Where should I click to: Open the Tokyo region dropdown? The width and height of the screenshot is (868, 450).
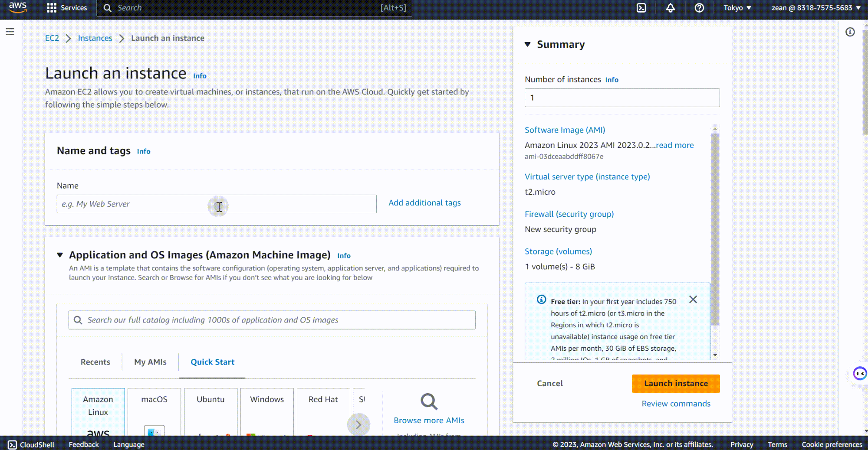737,8
